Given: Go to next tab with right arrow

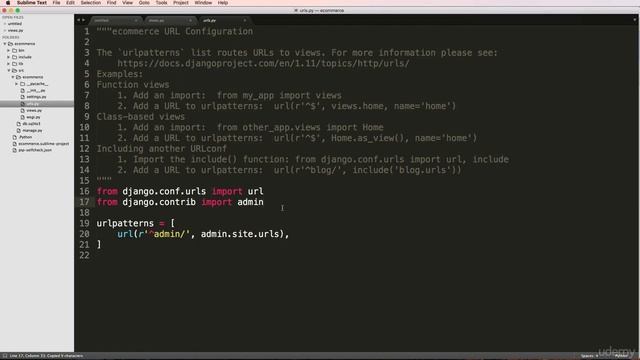Looking at the screenshot, I should tap(84, 20).
